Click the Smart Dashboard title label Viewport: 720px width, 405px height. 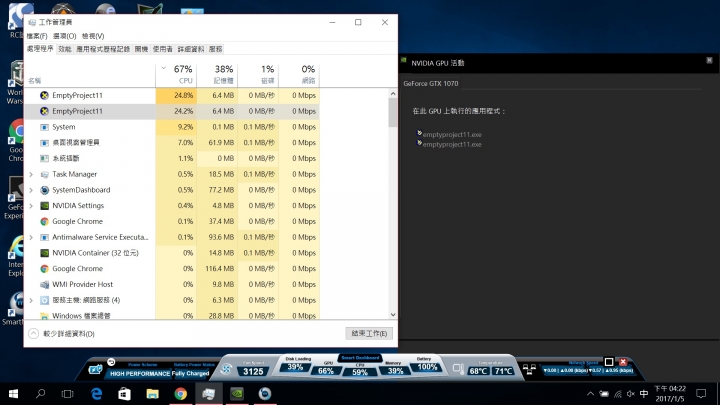[360, 358]
